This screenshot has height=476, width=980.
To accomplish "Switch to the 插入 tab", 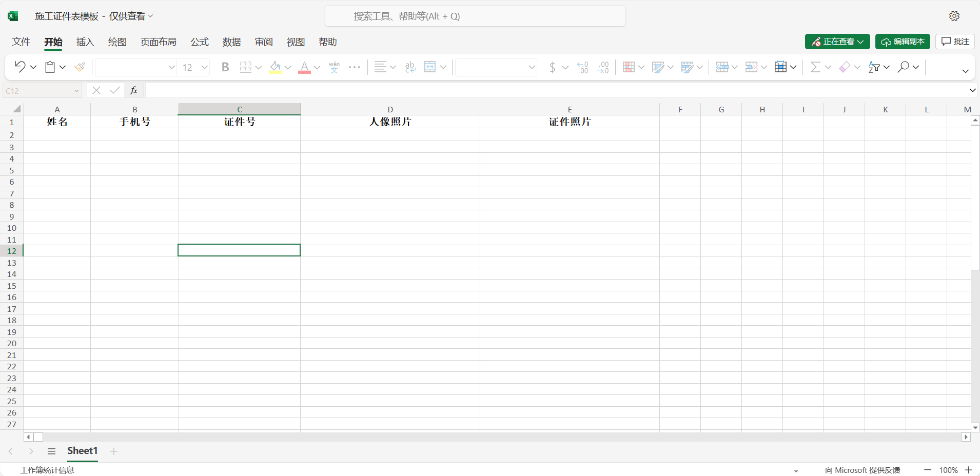I will coord(85,42).
